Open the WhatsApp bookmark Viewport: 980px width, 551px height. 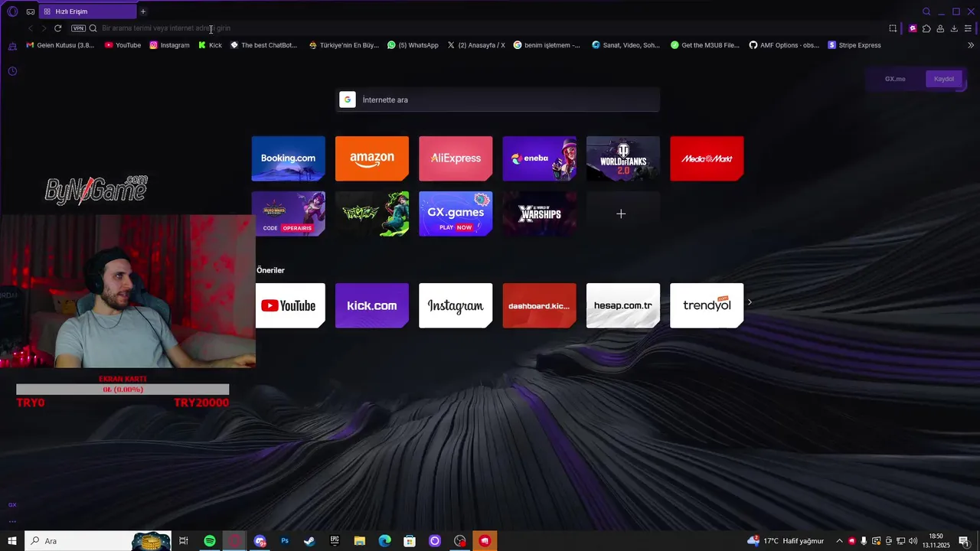pyautogui.click(x=413, y=45)
